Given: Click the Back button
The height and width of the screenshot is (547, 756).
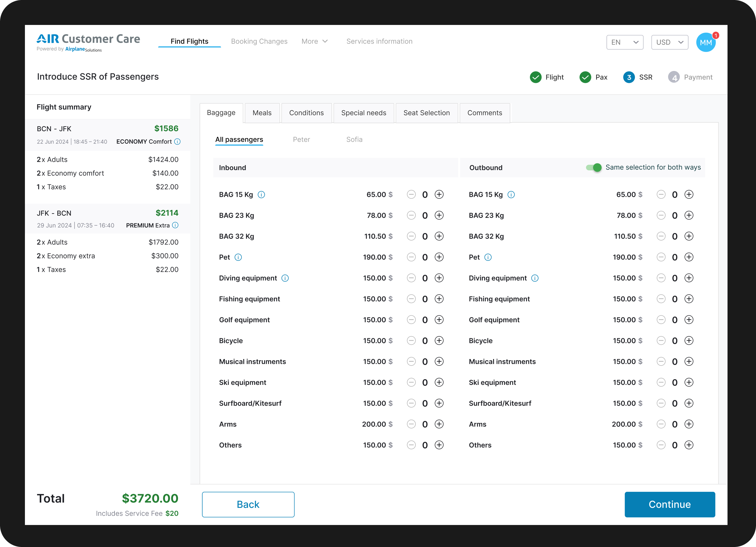Looking at the screenshot, I should tap(248, 504).
